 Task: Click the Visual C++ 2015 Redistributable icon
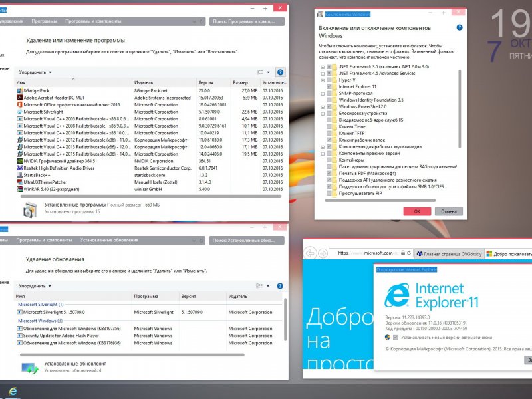[x=20, y=154]
